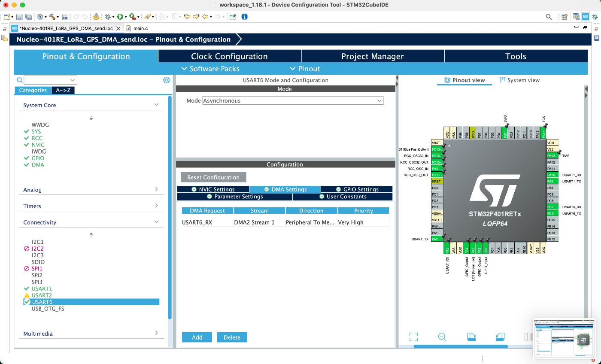
Task: Expand the Multimedia category
Action: [x=156, y=333]
